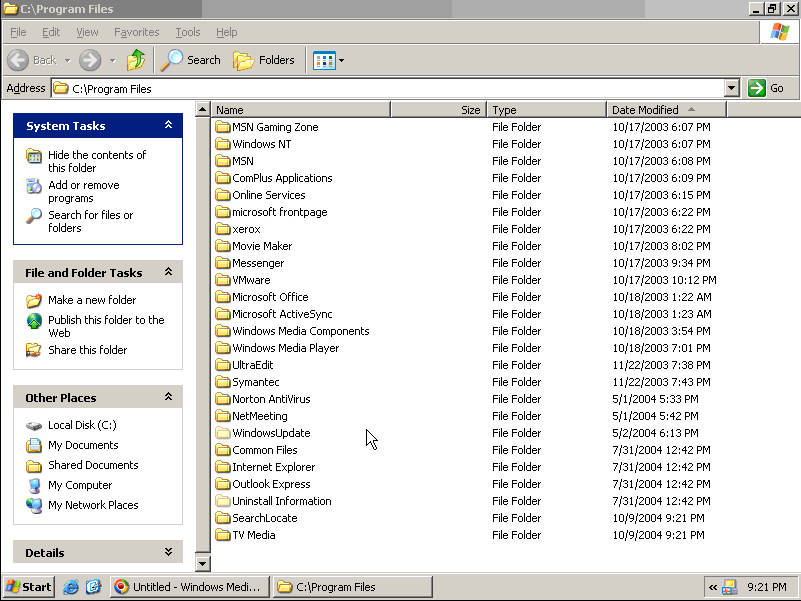The image size is (801, 601).
Task: Click the Local Disk (C:) drive icon
Action: tap(34, 425)
